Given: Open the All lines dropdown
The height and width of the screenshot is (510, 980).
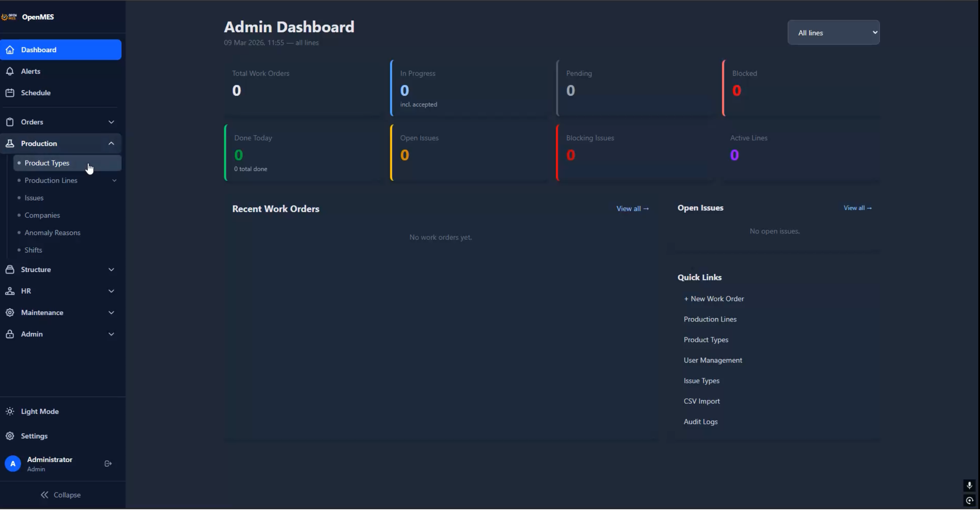Looking at the screenshot, I should tap(833, 33).
